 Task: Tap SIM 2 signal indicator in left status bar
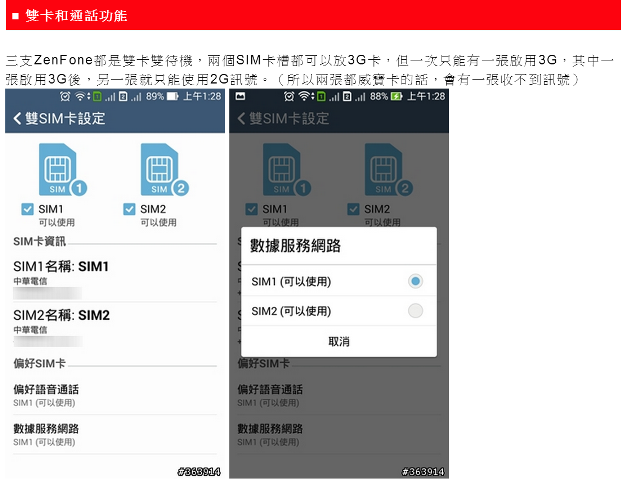[130, 96]
